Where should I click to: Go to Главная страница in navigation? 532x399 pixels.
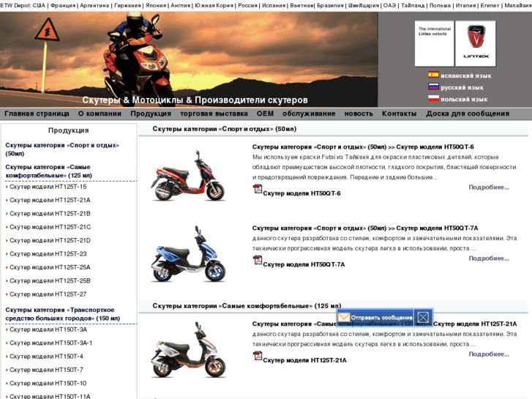[37, 113]
